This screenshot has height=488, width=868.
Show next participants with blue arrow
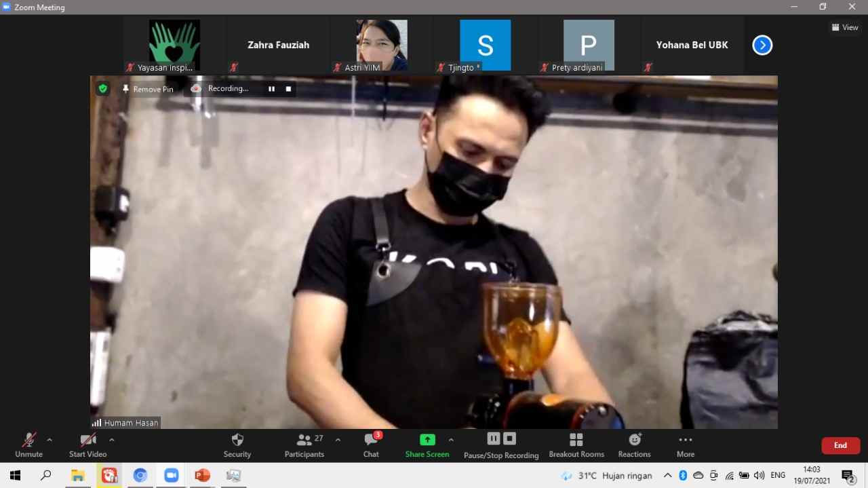pos(762,45)
